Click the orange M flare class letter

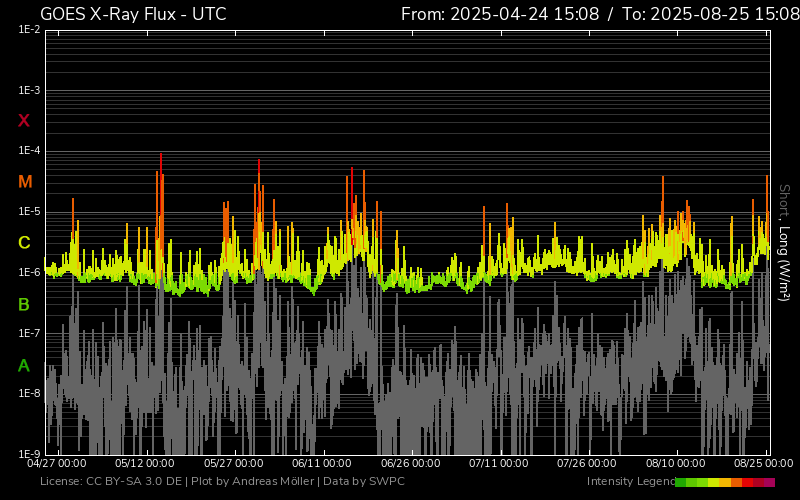coord(25,182)
